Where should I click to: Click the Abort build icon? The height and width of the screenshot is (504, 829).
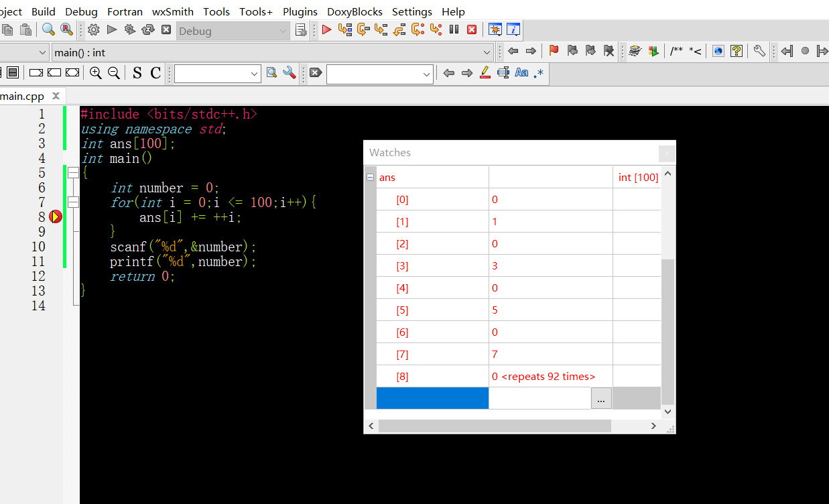pyautogui.click(x=166, y=29)
